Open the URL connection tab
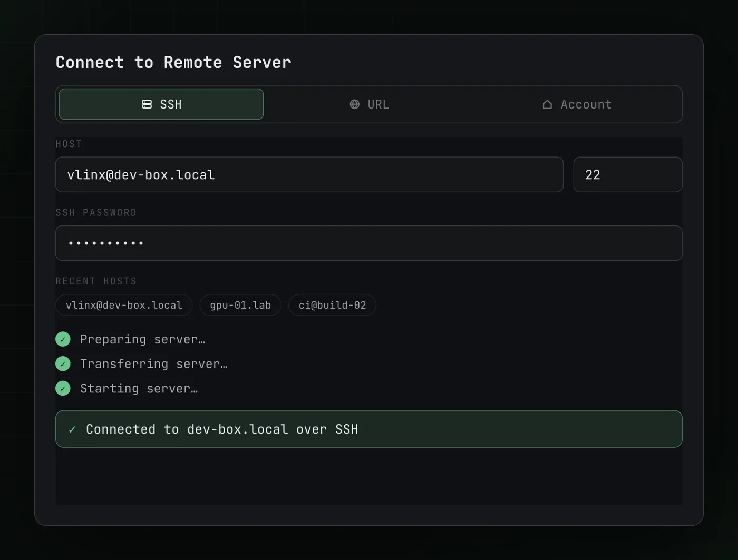This screenshot has height=560, width=738. pos(369,104)
